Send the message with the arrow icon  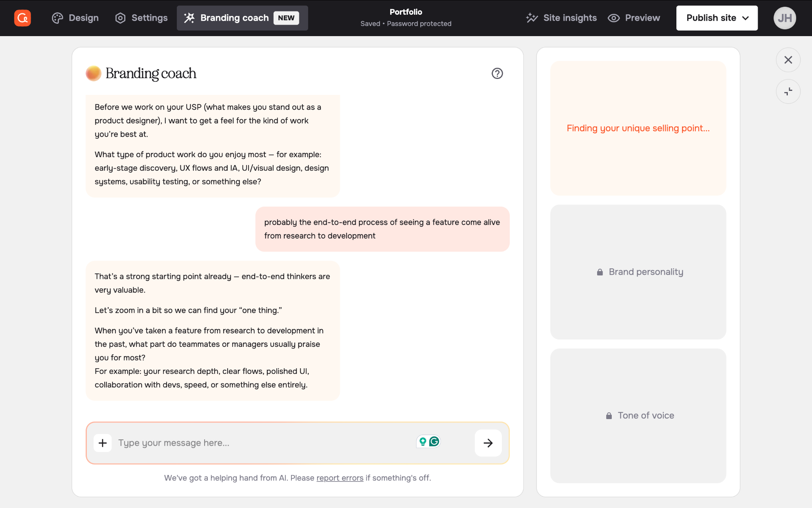point(488,443)
